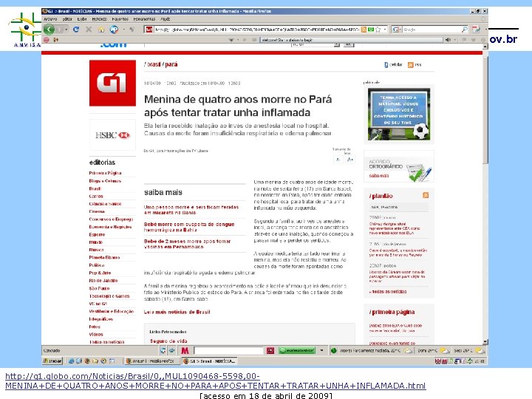532x399 pixels.
Task: Click the red icon after status bar field
Action: 270,350
